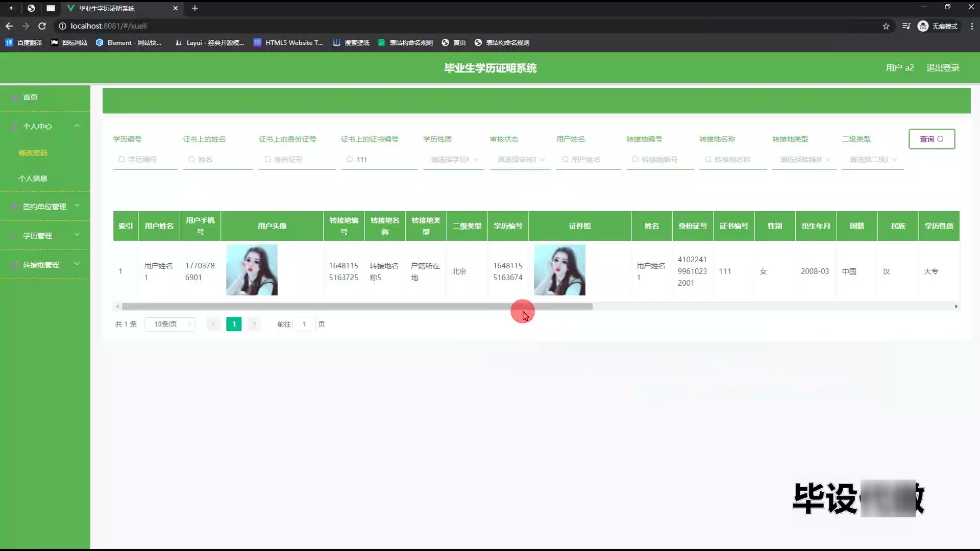
Task: Click the 前往 page number input
Action: point(304,324)
